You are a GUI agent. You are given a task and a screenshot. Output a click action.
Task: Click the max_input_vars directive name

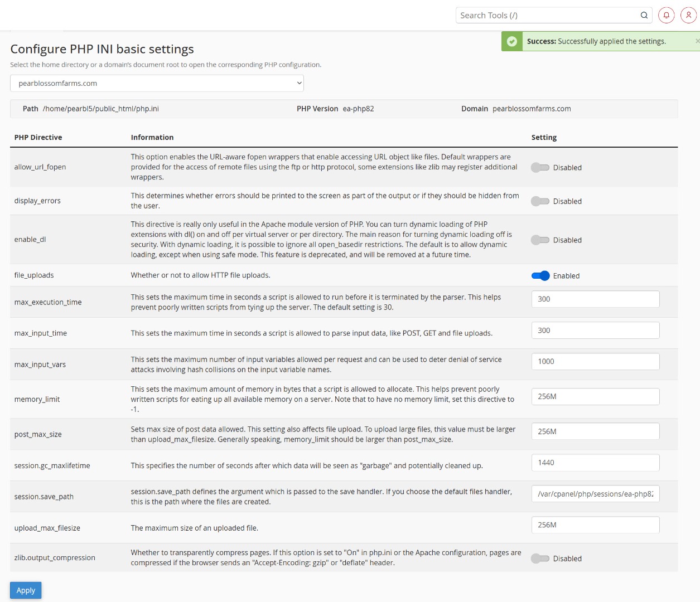(40, 365)
